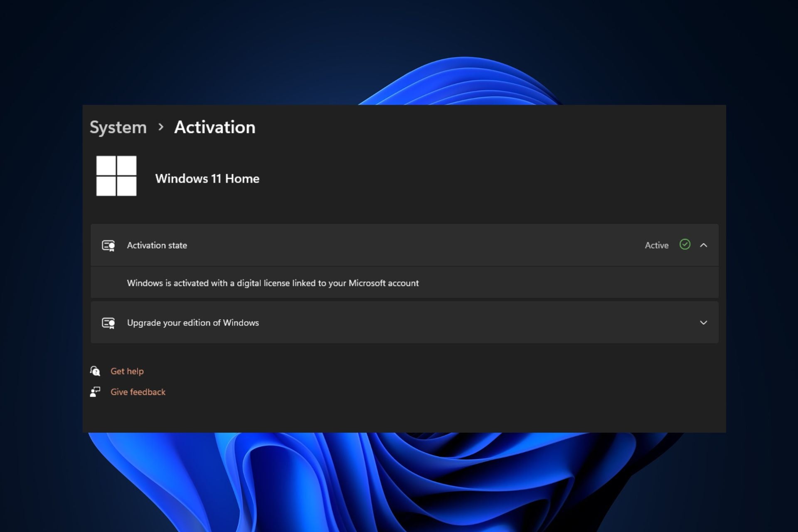
Task: Click the Activation state certificate icon
Action: click(x=108, y=246)
